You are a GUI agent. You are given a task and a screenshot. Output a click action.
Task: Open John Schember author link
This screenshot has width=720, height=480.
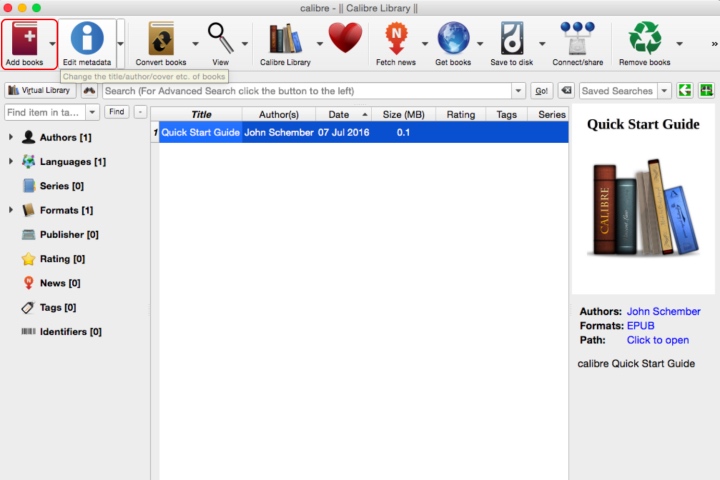pos(664,311)
